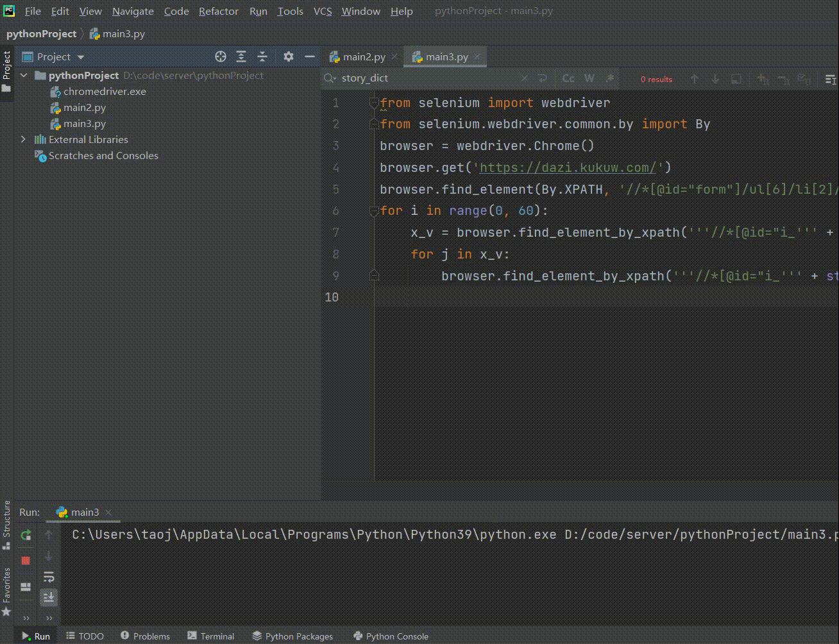This screenshot has width=839, height=644.
Task: Click the up-the-stack-trace arrow in Run panel
Action: [49, 535]
